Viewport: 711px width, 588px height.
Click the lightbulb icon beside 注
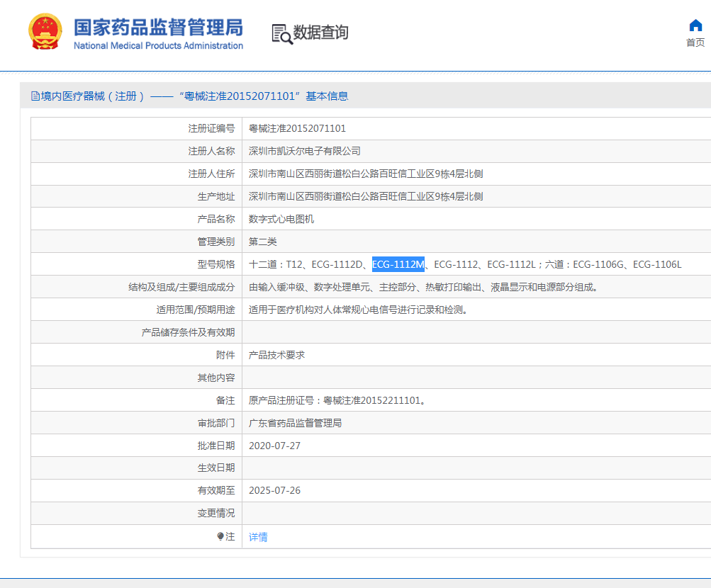click(x=220, y=536)
